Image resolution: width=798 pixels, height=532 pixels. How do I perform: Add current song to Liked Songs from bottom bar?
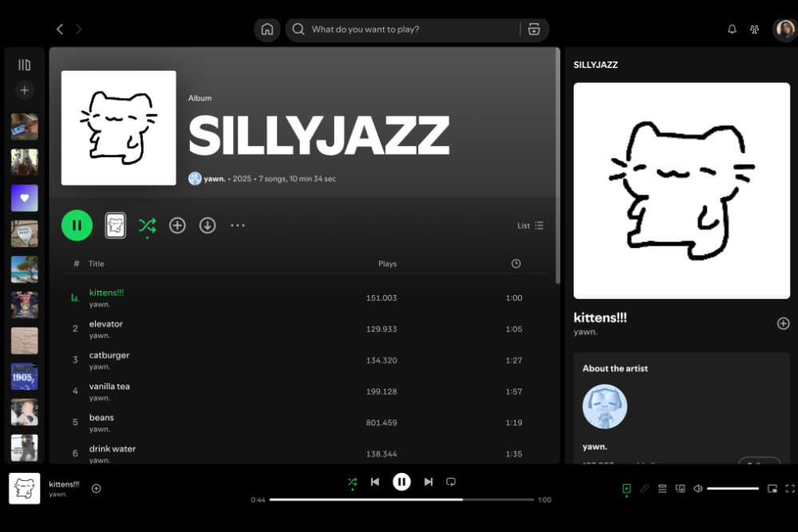(97, 488)
